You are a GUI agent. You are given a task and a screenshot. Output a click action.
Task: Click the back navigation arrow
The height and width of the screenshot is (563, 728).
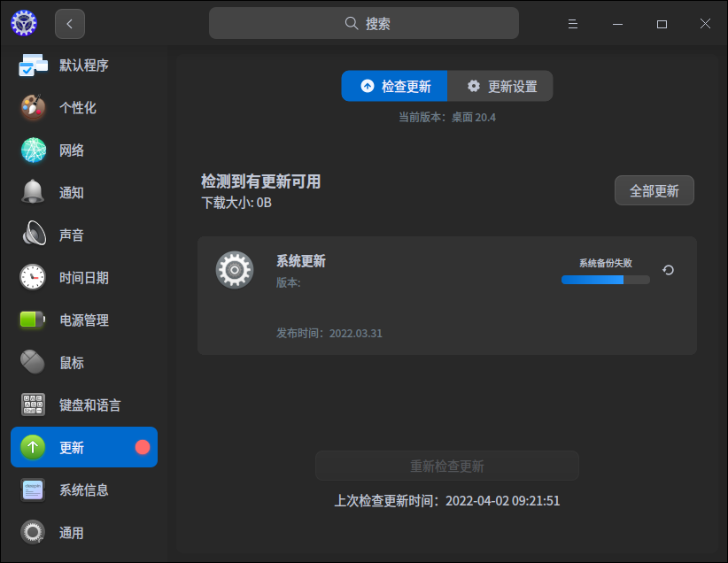tap(70, 24)
